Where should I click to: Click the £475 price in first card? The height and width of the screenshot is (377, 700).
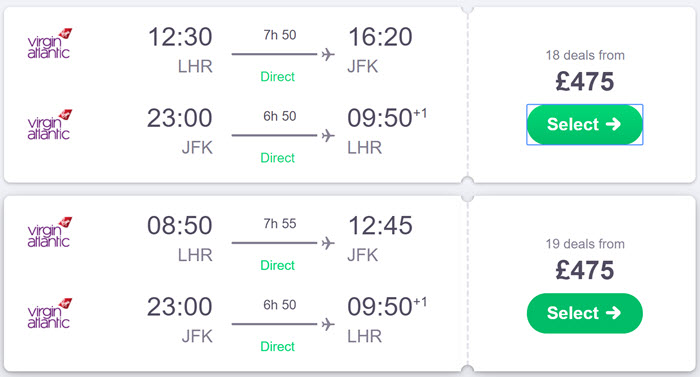coord(585,82)
